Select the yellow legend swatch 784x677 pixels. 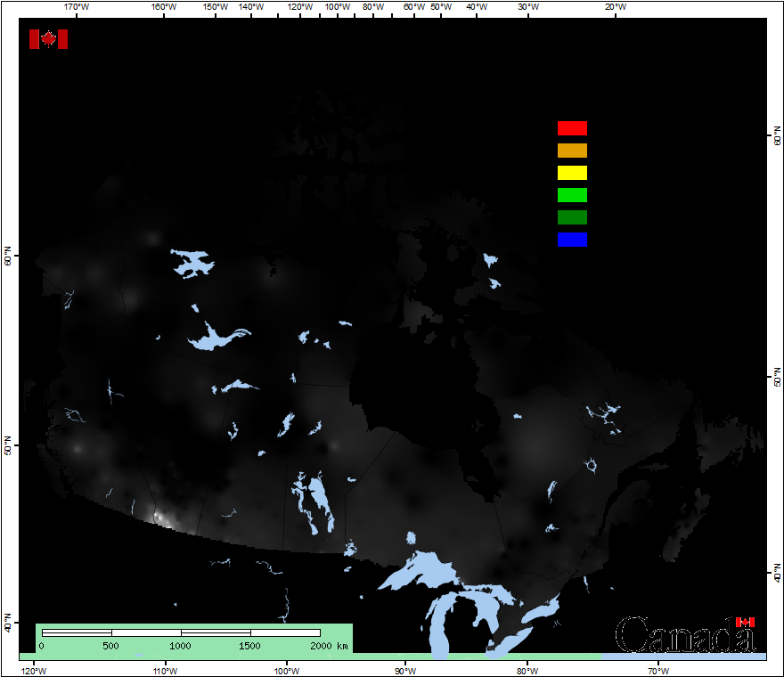[572, 173]
